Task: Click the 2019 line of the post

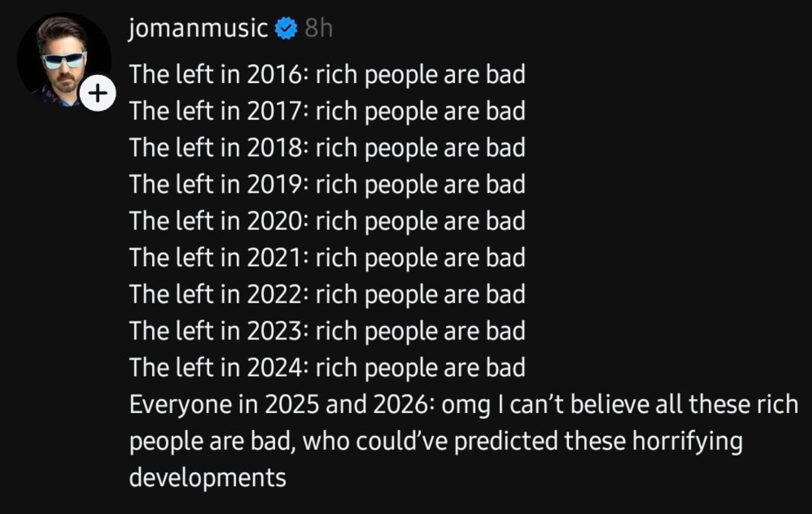Action: (x=327, y=184)
